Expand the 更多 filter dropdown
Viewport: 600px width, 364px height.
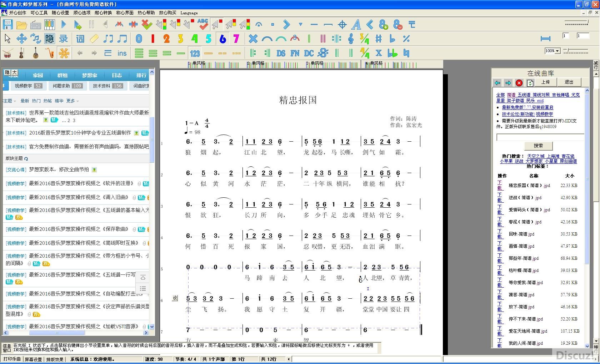(x=72, y=101)
